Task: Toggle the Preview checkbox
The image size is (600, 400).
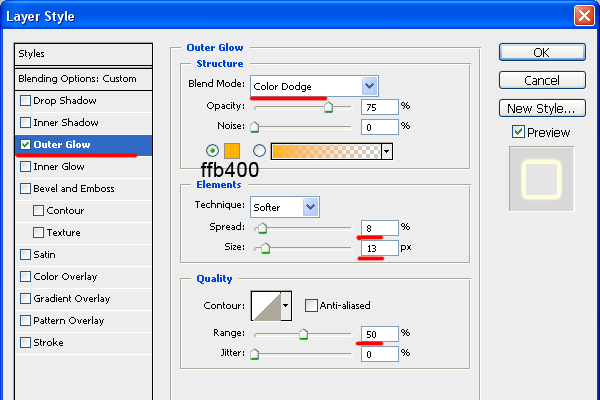Action: [x=517, y=132]
